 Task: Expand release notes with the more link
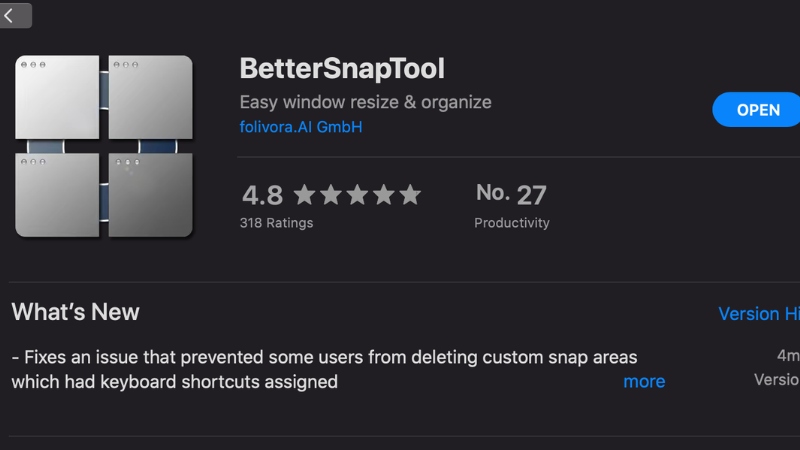tap(644, 381)
